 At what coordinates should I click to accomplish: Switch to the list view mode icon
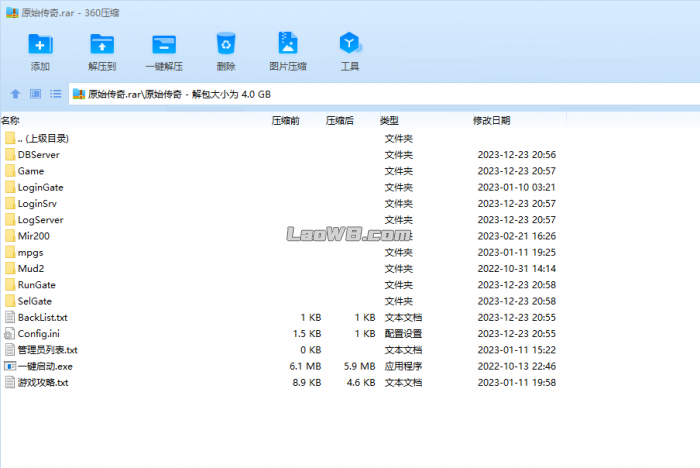coord(55,94)
